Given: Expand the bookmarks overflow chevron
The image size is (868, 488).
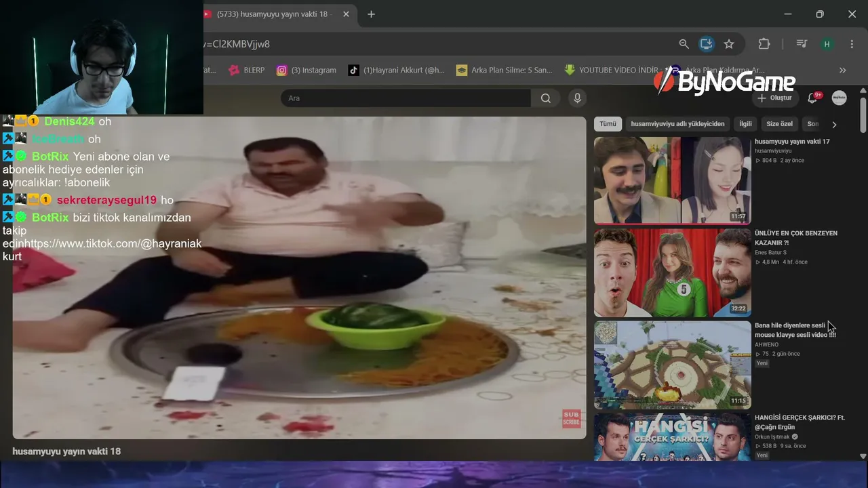Looking at the screenshot, I should (842, 70).
